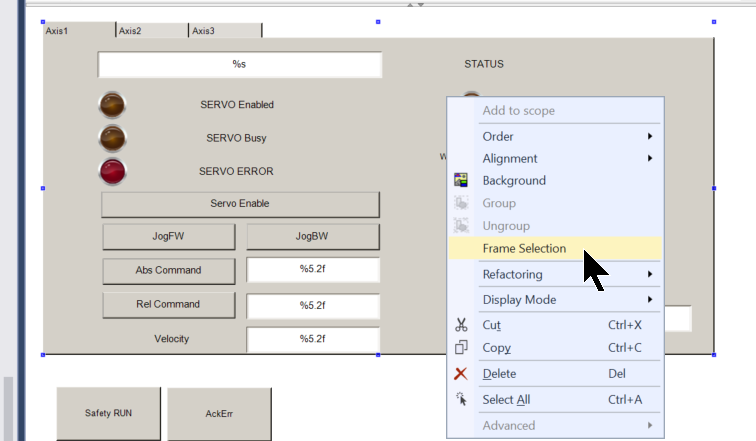
Task: Click the top-left selection handle
Action: tap(43, 22)
